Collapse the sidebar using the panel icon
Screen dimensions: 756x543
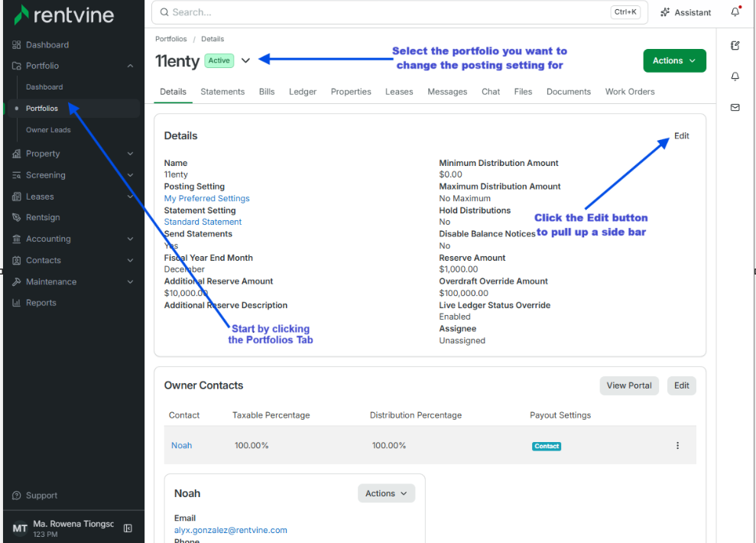click(128, 528)
